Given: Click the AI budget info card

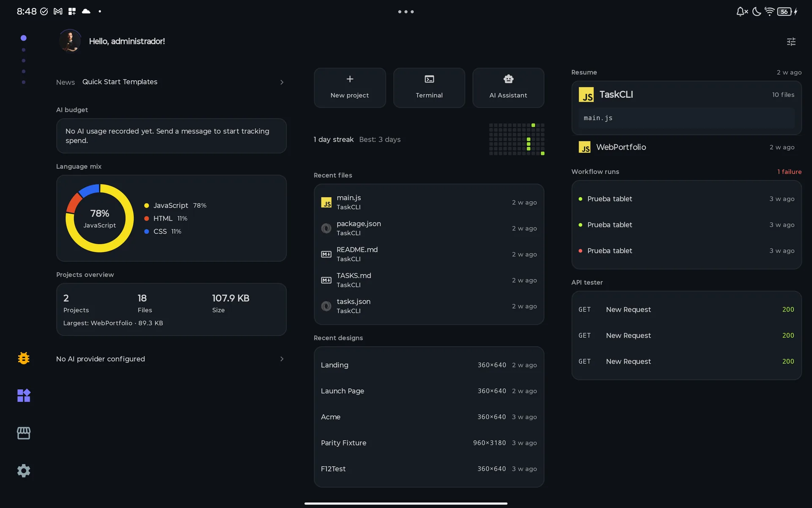Looking at the screenshot, I should click(171, 136).
